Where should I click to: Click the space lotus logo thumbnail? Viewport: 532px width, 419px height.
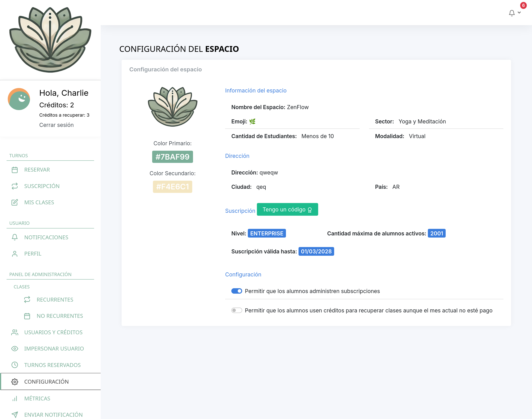[x=172, y=107]
